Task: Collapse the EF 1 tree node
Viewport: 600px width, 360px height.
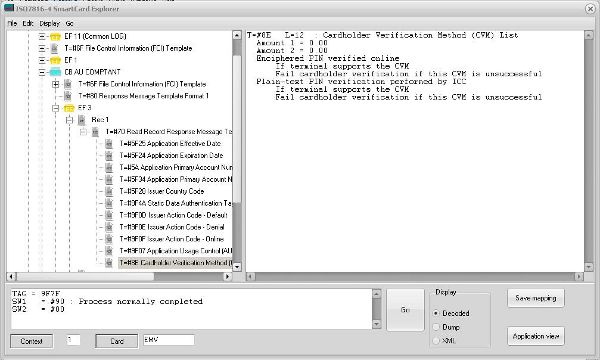Action: (42, 60)
